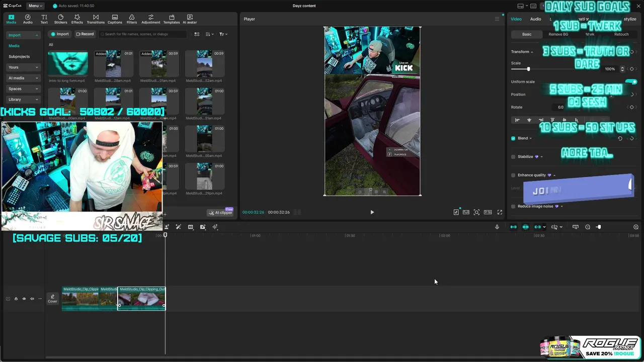Select Media in the sidebar

tap(14, 46)
